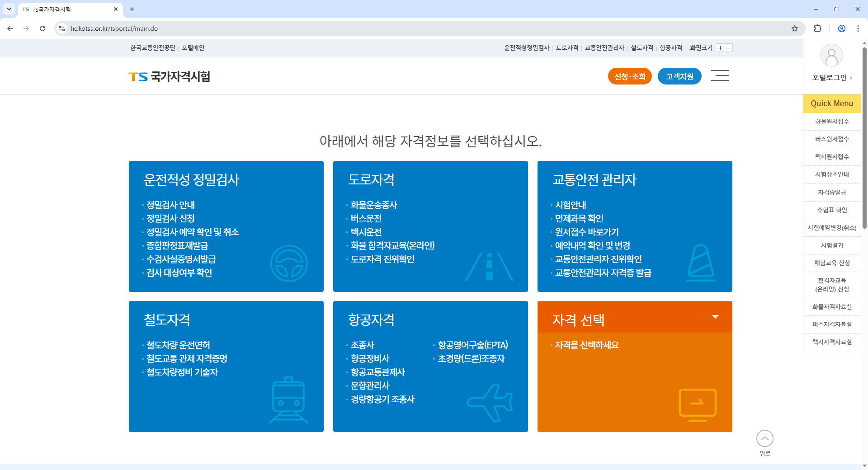Open 원서접수 바로가기 link

coord(587,232)
